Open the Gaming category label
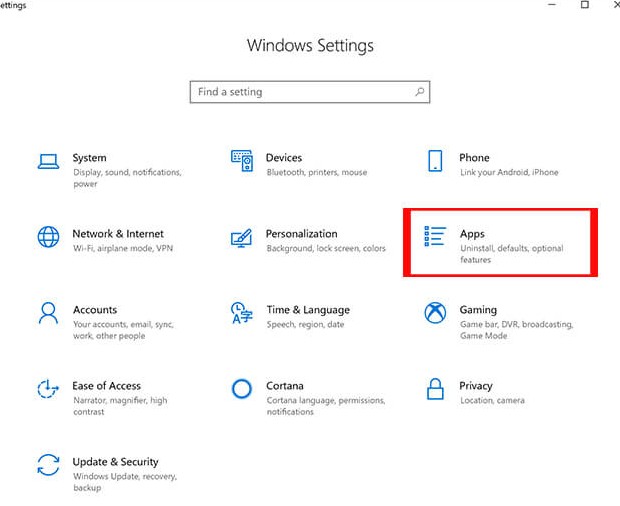The image size is (620, 506). (x=478, y=310)
